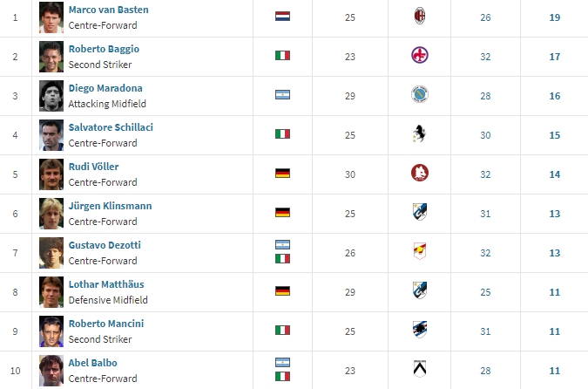Click Roberto Mancini's 11 goals figure
This screenshot has height=389, width=588.
555,331
